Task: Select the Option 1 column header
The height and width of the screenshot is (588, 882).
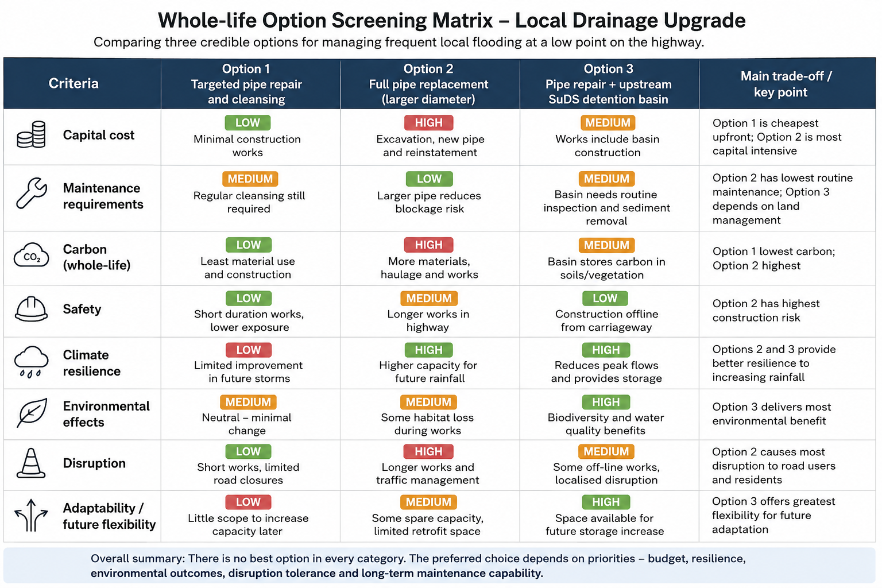Action: click(246, 84)
